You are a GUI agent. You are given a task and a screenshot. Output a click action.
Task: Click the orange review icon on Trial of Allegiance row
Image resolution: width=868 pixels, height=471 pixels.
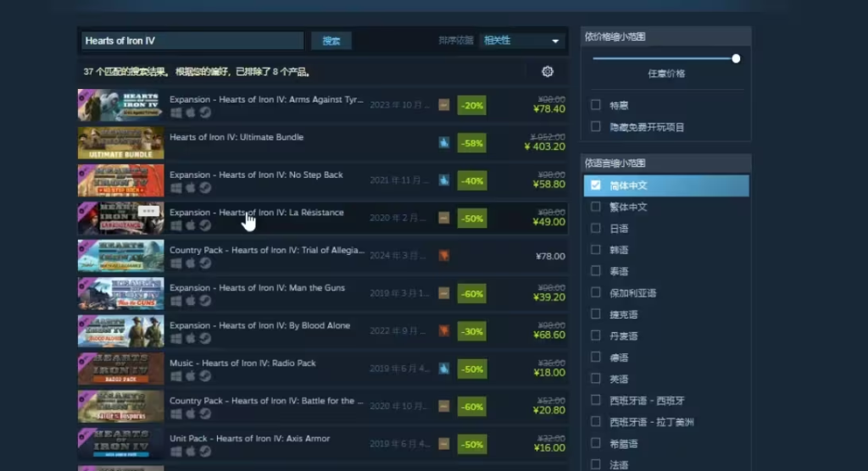point(444,256)
